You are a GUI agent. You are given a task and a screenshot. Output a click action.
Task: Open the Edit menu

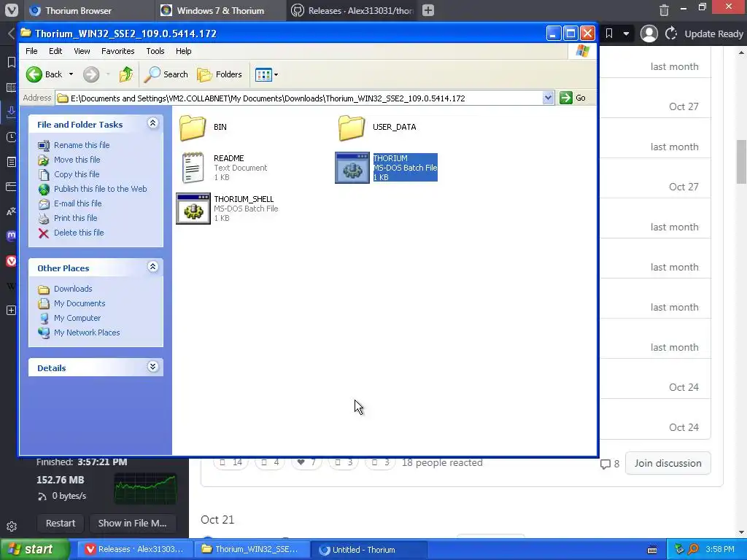coord(55,51)
